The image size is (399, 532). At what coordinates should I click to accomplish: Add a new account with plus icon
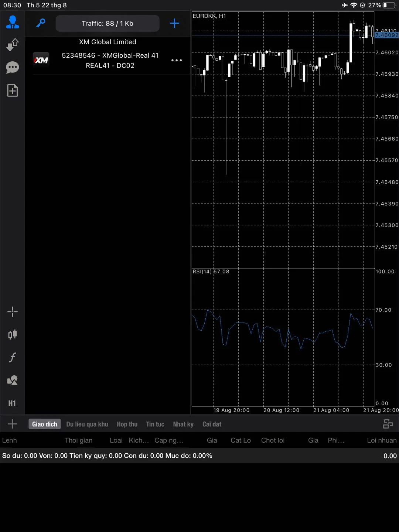[x=174, y=23]
